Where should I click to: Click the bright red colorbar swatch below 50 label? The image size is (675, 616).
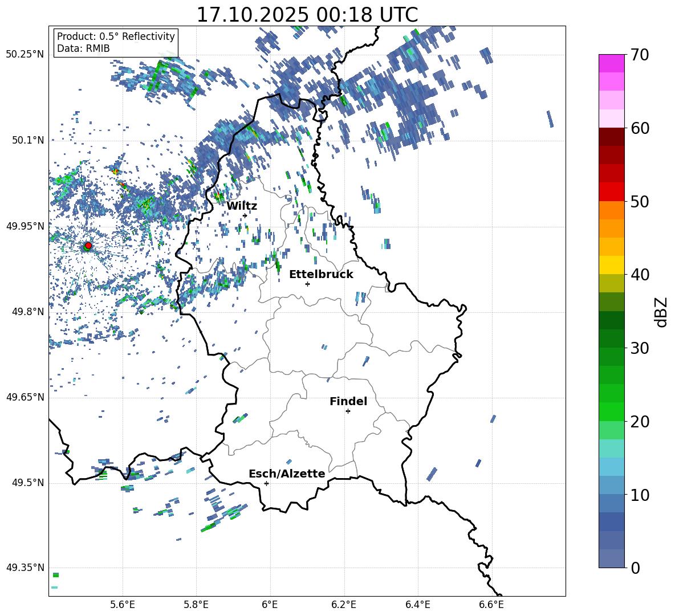pos(611,192)
